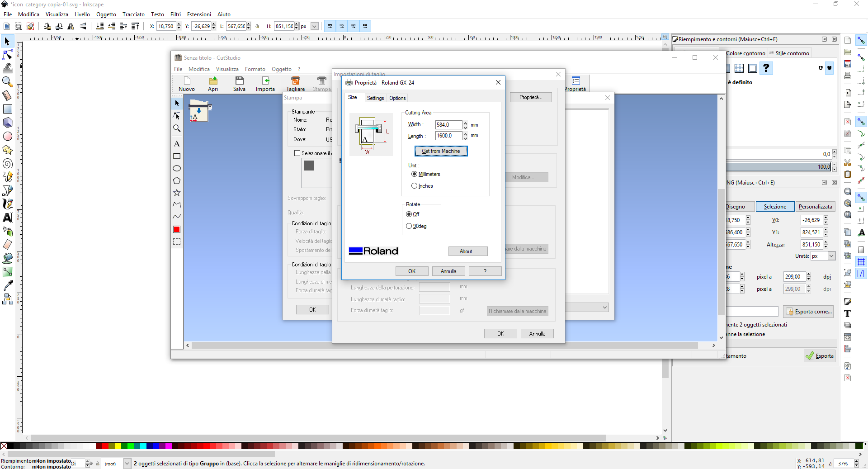868x469 pixels.
Task: Click Nuovo icon in CutStudio toolbar
Action: tap(187, 84)
